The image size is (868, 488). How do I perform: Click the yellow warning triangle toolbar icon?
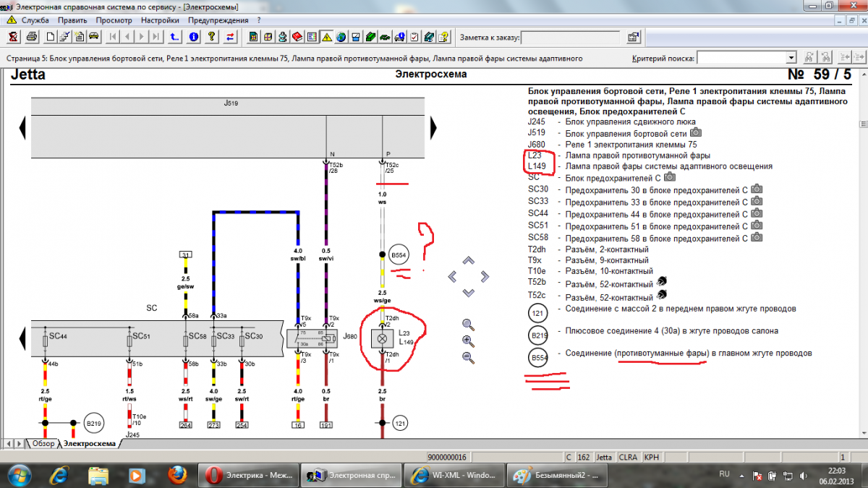coord(326,37)
